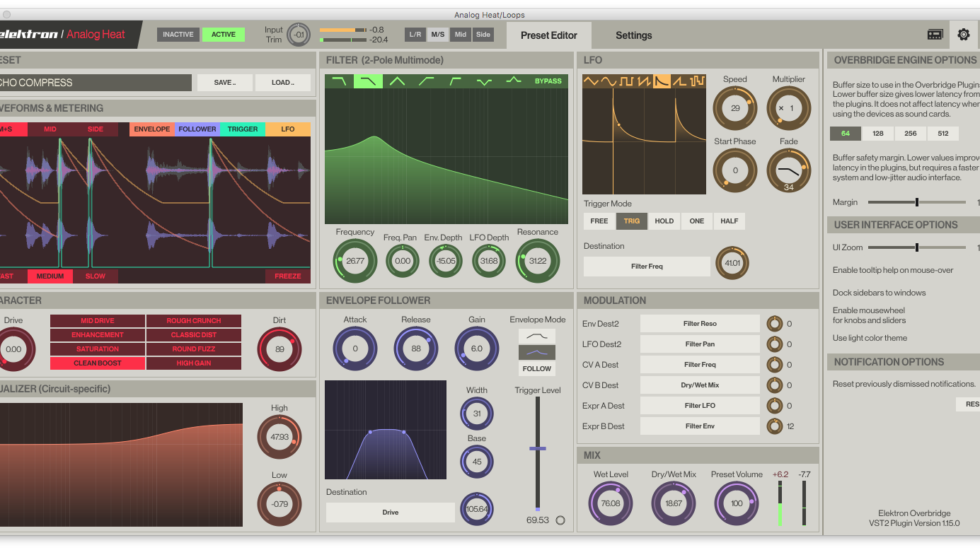Set plugin state to INACTIVE
This screenshot has height=550, width=980.
point(178,35)
